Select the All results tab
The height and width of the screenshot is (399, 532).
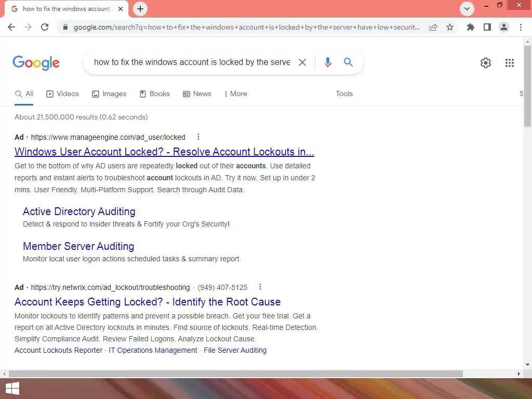pyautogui.click(x=24, y=94)
